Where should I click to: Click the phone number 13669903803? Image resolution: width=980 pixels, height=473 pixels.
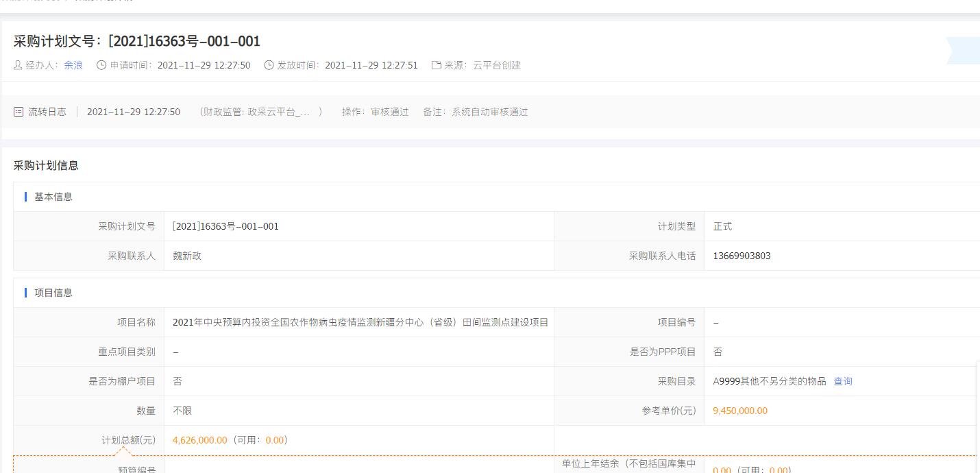click(x=742, y=256)
